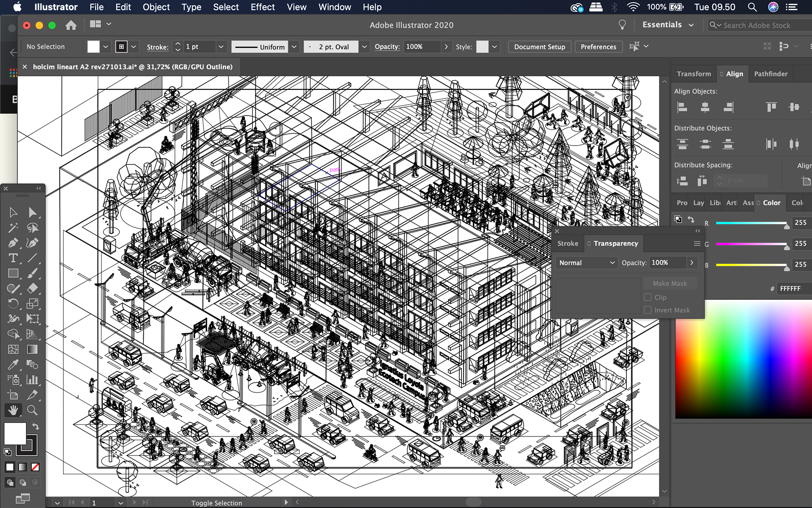
Task: Select the Eyedropper tool
Action: pyautogui.click(x=13, y=364)
